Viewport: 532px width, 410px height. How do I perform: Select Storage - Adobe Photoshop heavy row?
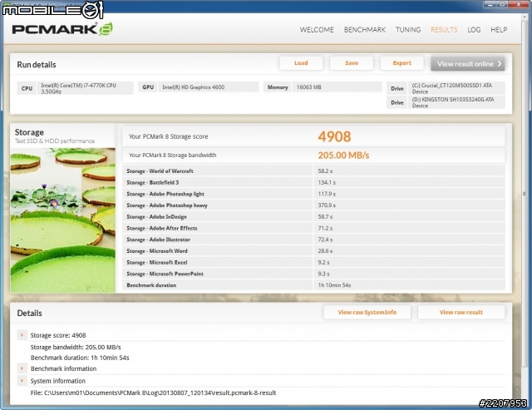point(313,205)
